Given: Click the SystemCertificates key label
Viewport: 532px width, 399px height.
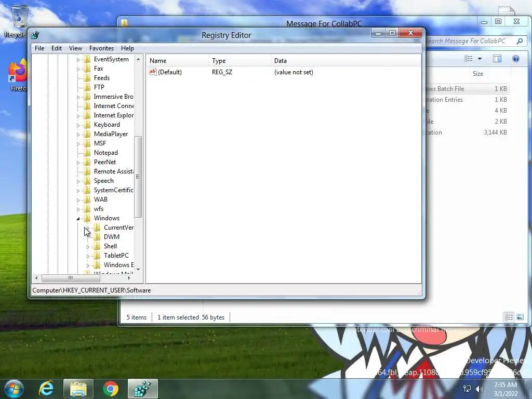Looking at the screenshot, I should click(x=114, y=190).
